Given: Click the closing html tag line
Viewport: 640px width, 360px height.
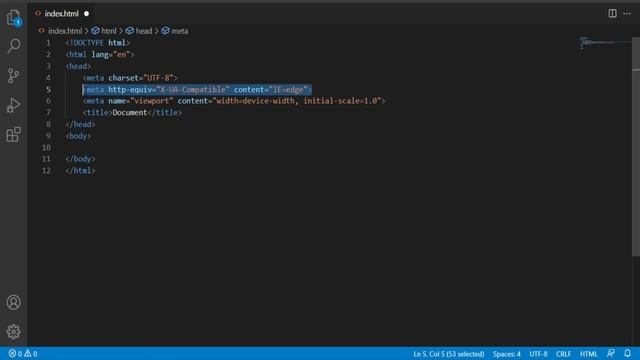Looking at the screenshot, I should pyautogui.click(x=80, y=171).
